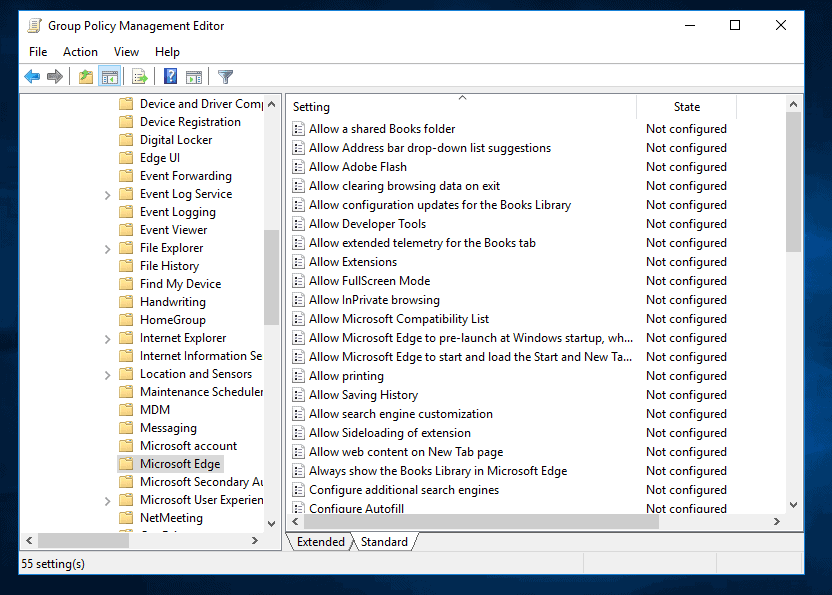Click the policy icon beside Allow InPrivate browsing
The image size is (832, 595).
(x=299, y=300)
